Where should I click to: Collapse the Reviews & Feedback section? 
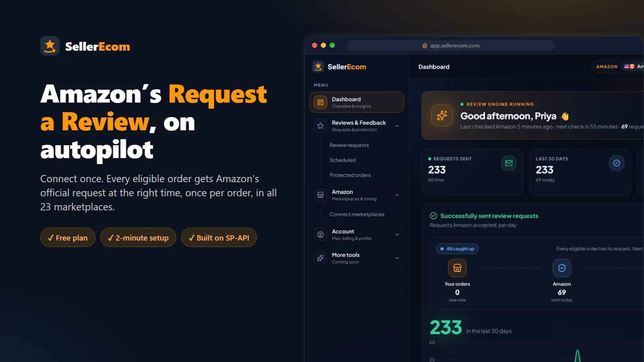tap(397, 126)
